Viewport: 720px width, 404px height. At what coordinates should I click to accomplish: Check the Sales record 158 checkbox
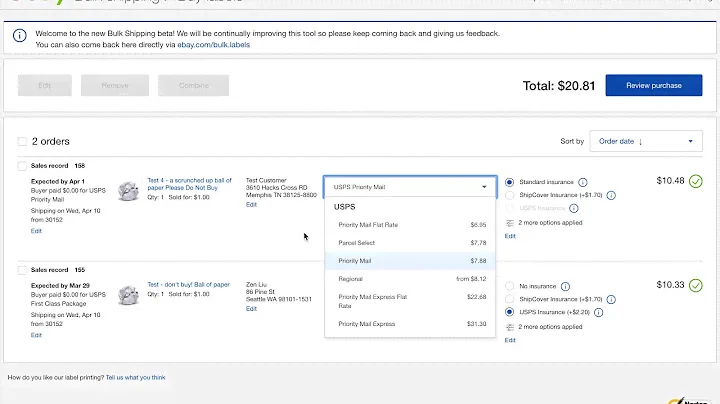click(x=22, y=165)
